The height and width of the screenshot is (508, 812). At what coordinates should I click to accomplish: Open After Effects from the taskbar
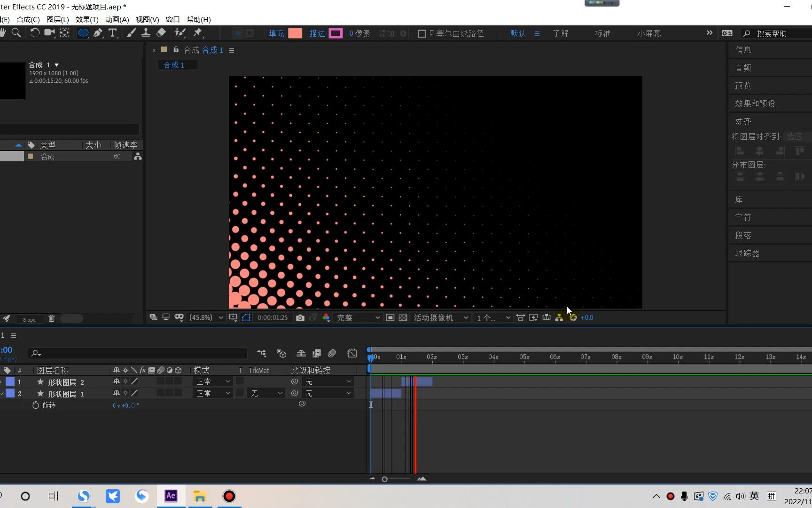pyautogui.click(x=171, y=496)
